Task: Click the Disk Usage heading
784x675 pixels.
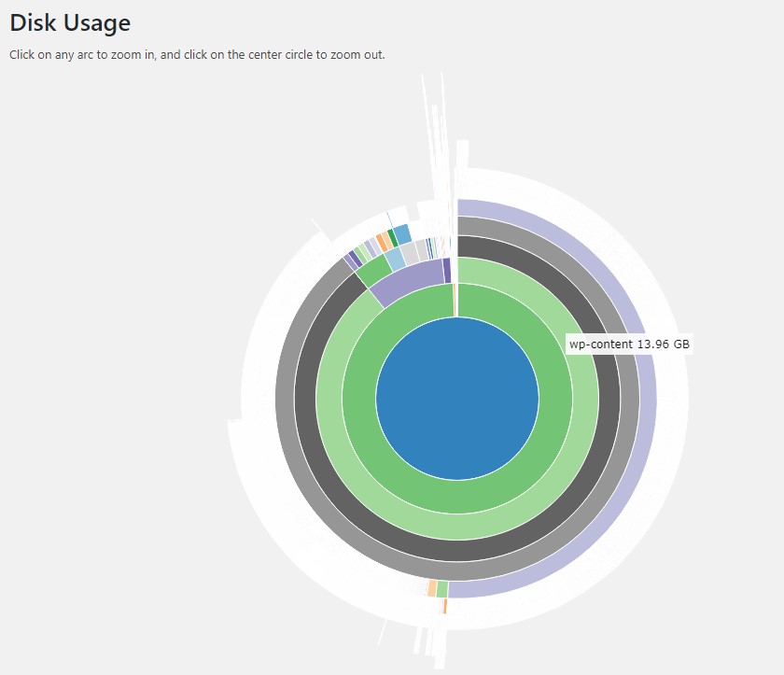Action: click(70, 22)
